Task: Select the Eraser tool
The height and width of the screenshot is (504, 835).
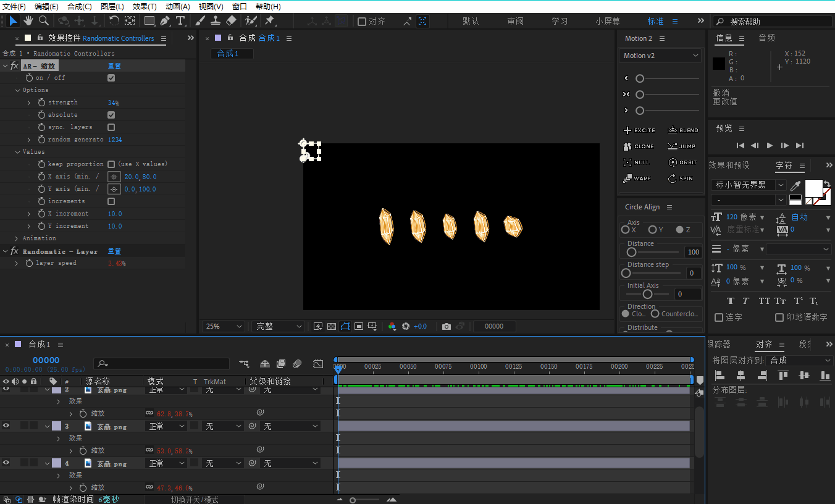Action: click(x=231, y=21)
